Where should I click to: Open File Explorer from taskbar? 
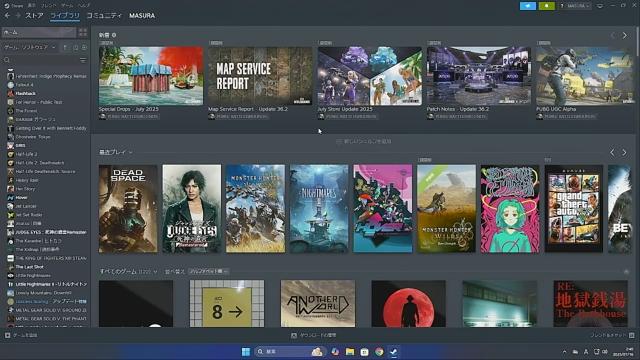[350, 351]
